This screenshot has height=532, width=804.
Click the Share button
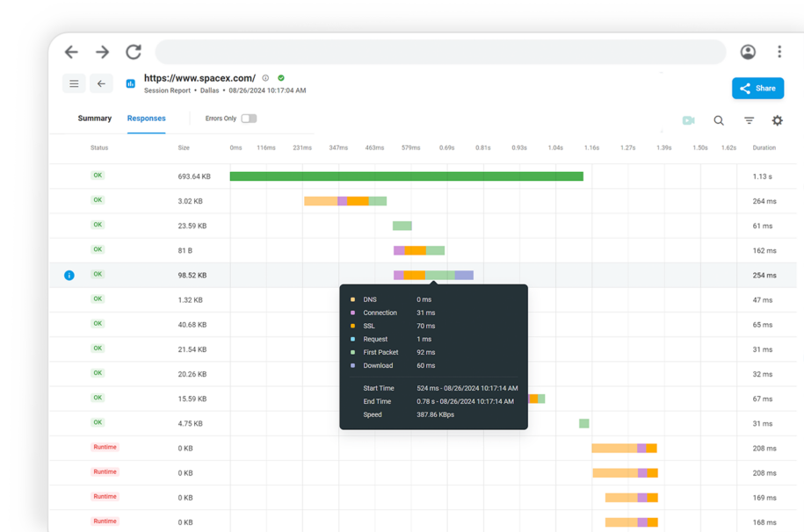coord(757,88)
